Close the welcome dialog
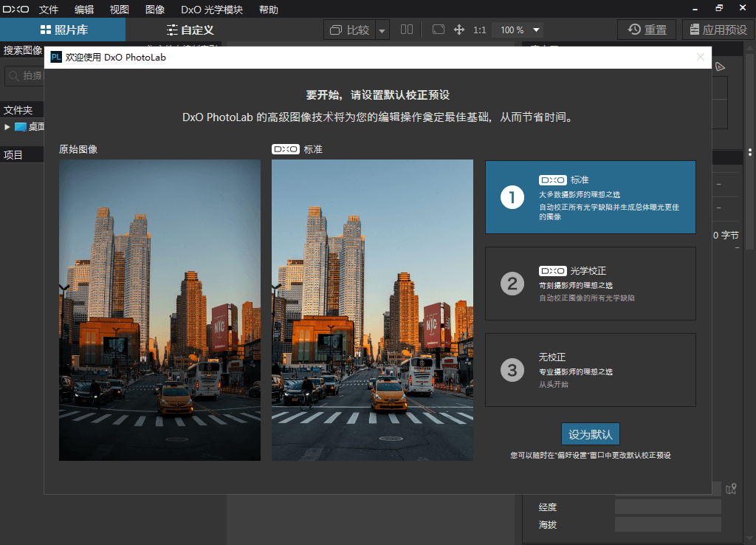The height and width of the screenshot is (545, 756). 701,57
